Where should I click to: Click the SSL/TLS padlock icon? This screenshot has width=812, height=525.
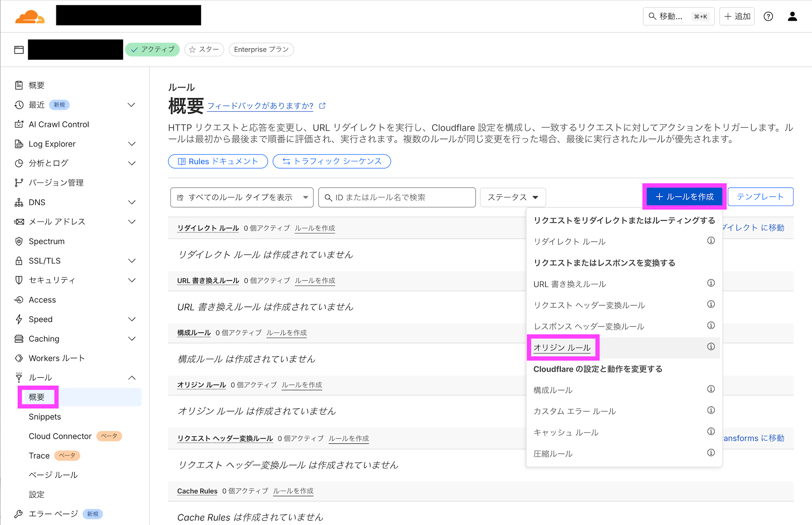[19, 260]
